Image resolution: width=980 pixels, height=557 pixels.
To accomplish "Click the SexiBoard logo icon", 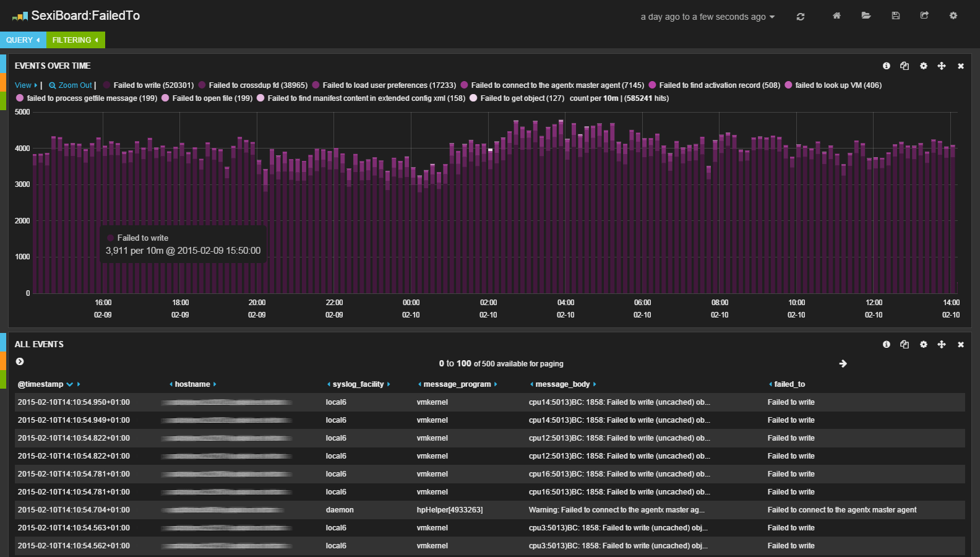I will coord(20,16).
